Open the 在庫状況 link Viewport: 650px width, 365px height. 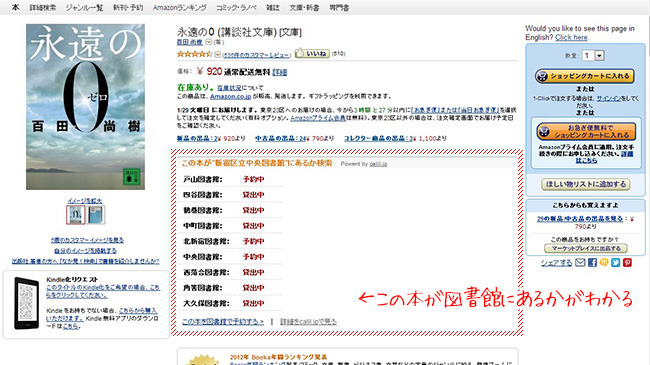click(229, 88)
